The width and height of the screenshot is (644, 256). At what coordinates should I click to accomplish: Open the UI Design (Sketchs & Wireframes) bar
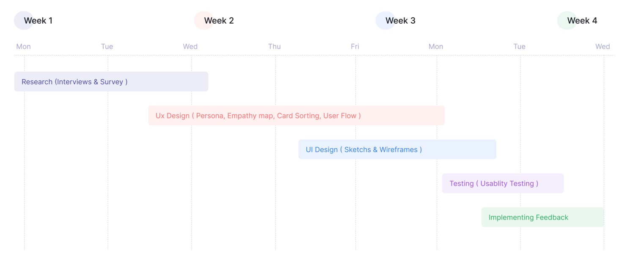tap(397, 149)
